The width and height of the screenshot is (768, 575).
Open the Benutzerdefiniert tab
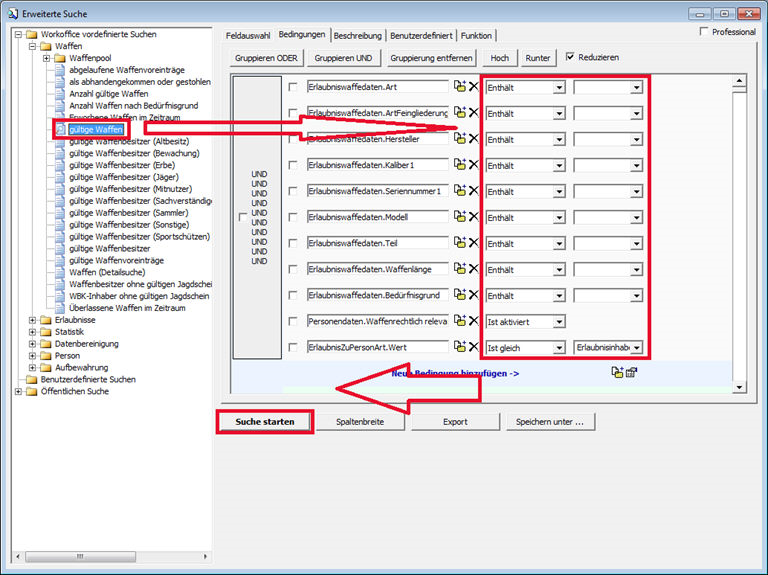click(421, 35)
